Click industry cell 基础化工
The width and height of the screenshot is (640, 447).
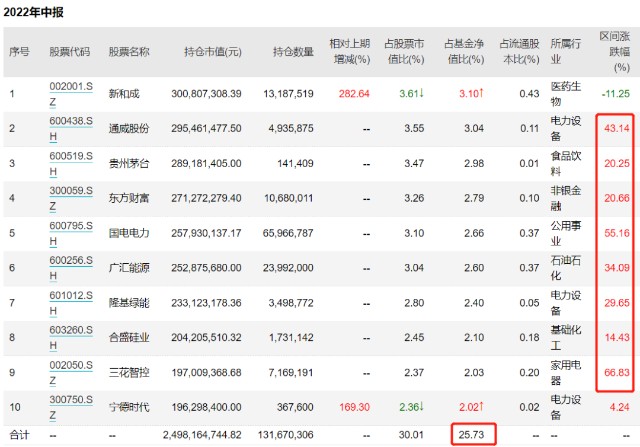(565, 338)
